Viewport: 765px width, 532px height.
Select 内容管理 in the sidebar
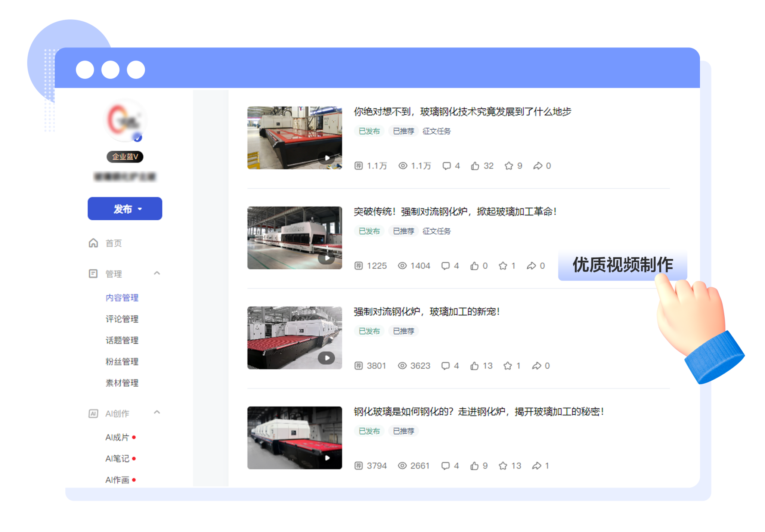click(x=122, y=298)
